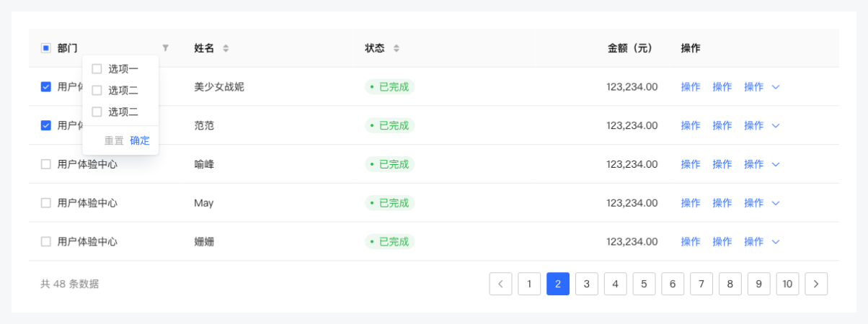Toggle the select-all checkbox in header

(45, 48)
